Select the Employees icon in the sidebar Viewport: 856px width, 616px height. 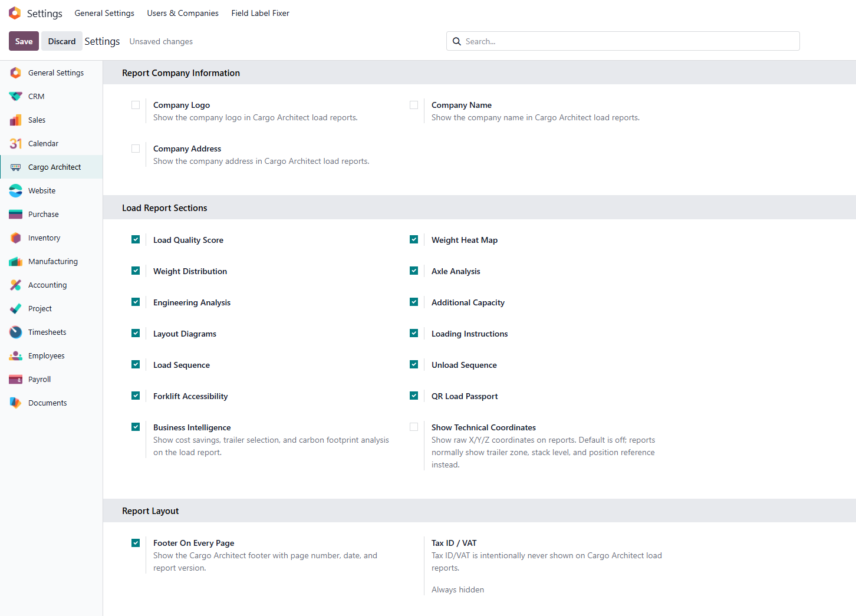(x=16, y=355)
